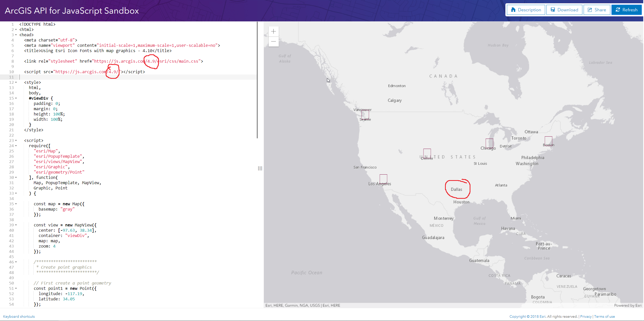
Task: Click the Havana label on the map
Action: coord(508,228)
